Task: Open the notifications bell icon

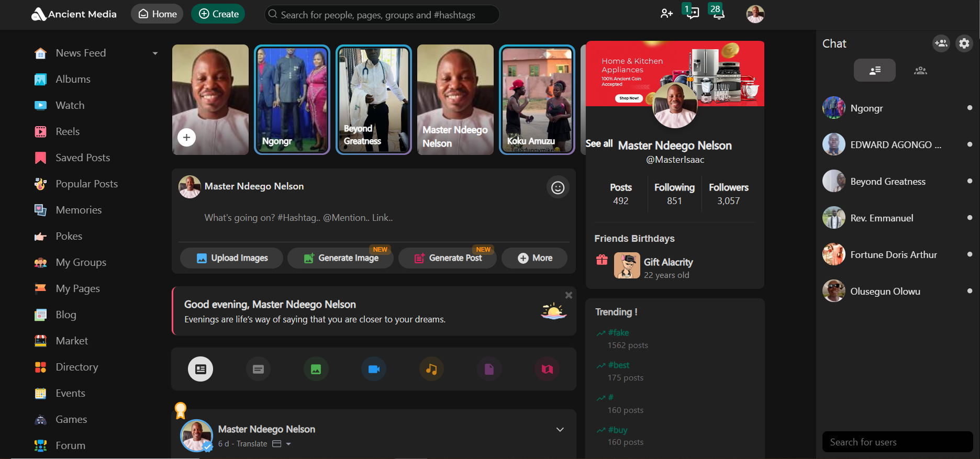Action: pyautogui.click(x=718, y=13)
